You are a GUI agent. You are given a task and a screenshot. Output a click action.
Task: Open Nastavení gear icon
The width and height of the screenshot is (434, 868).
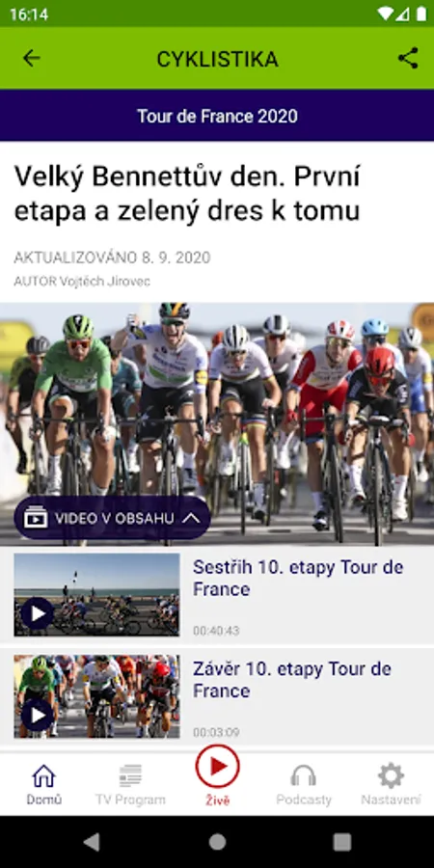click(x=391, y=775)
